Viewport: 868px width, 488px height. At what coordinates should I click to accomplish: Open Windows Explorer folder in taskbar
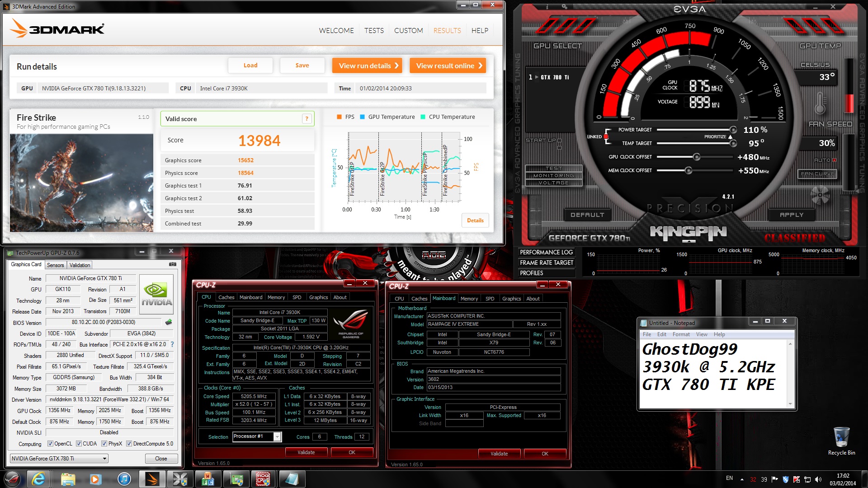(x=68, y=479)
